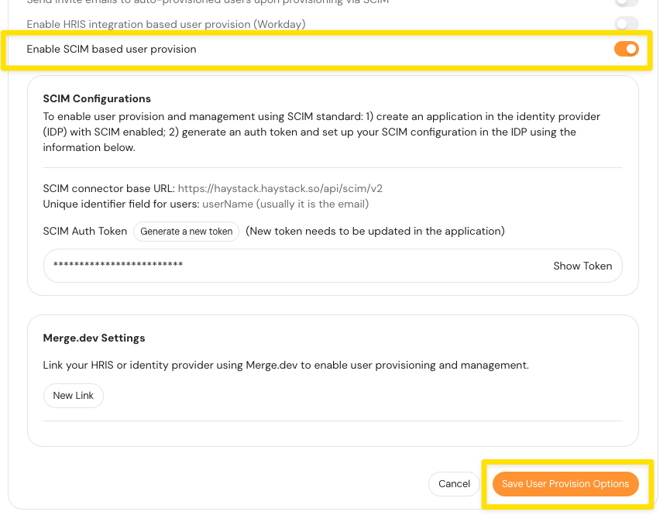Toggle the invite emails switch at top
This screenshot has height=522, width=670.
click(626, 3)
